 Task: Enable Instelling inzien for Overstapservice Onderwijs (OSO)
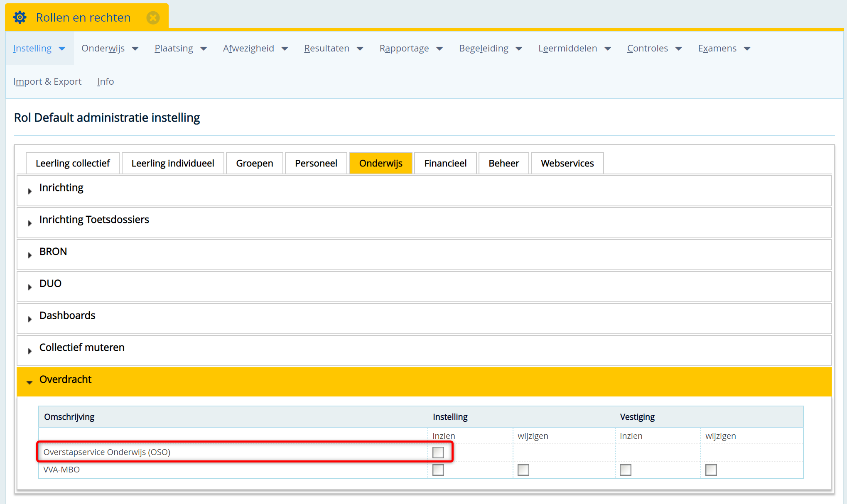pos(438,452)
